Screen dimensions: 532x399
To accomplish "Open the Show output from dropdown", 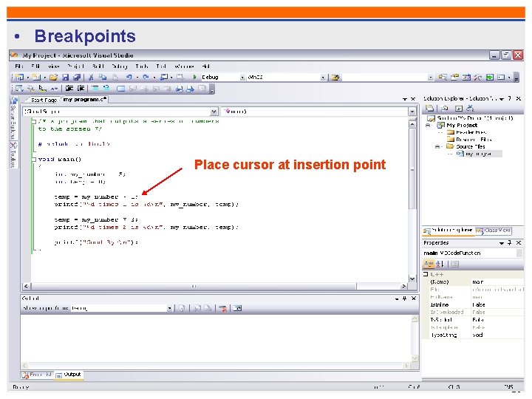I will click(169, 308).
